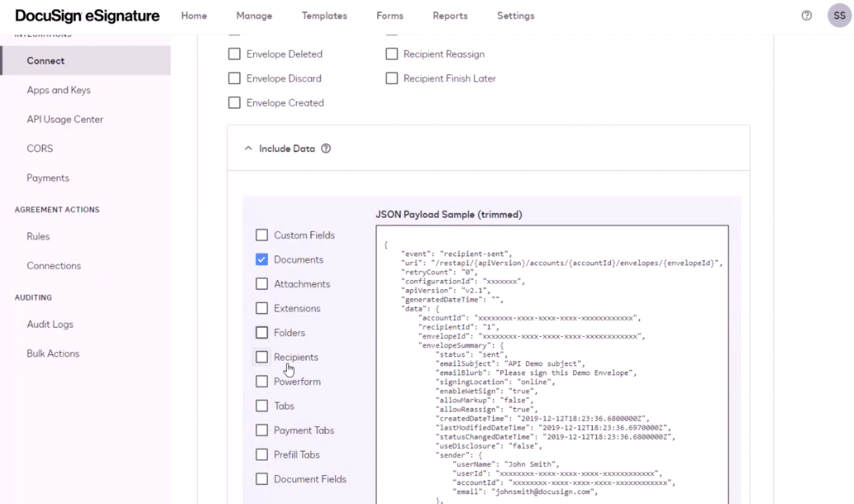
Task: Open the Manage menu
Action: (254, 16)
